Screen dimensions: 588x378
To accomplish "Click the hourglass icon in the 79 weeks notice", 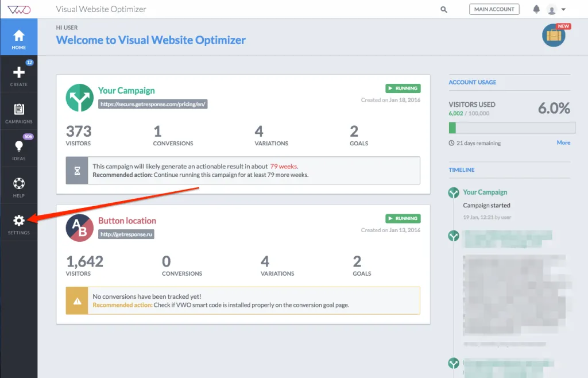I will [77, 171].
